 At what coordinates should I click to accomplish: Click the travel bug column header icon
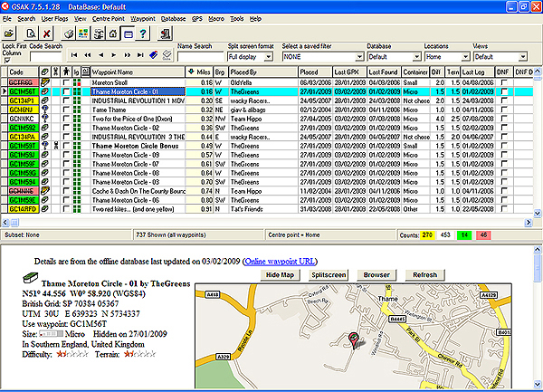pyautogui.click(x=56, y=72)
